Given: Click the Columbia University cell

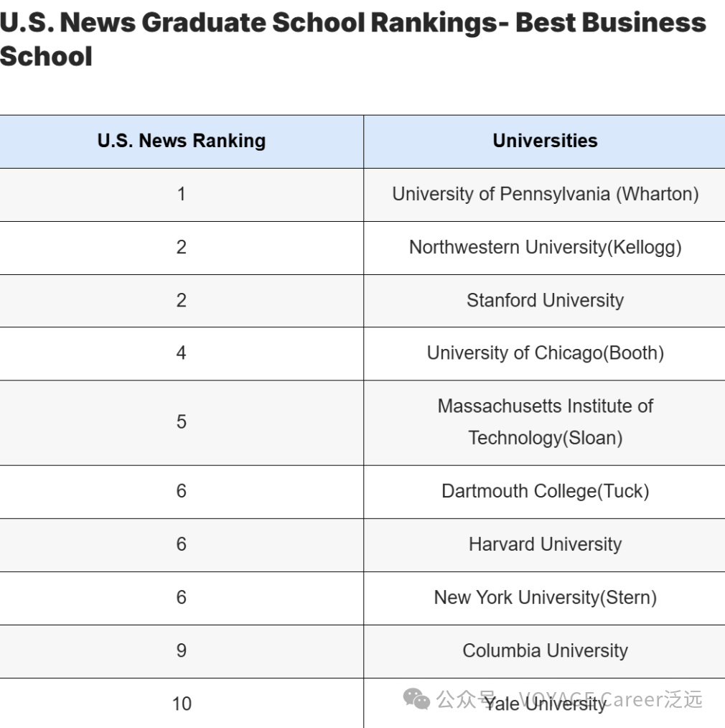Looking at the screenshot, I should 545,650.
